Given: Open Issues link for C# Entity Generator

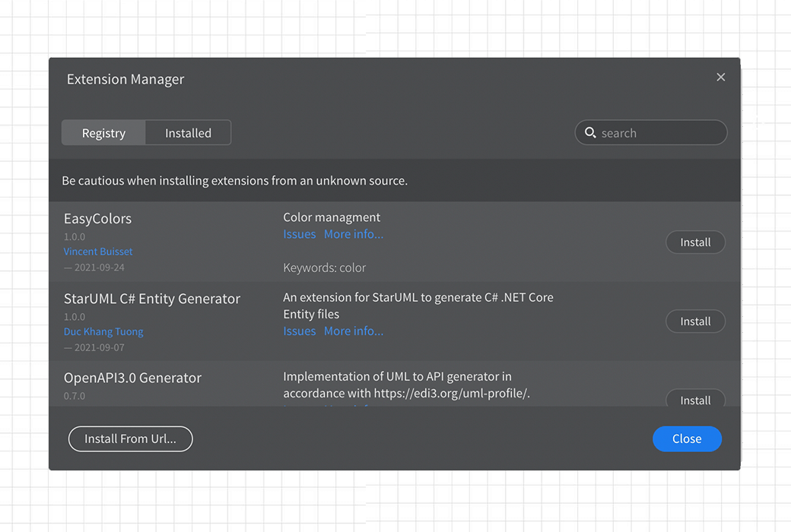Looking at the screenshot, I should coord(299,331).
